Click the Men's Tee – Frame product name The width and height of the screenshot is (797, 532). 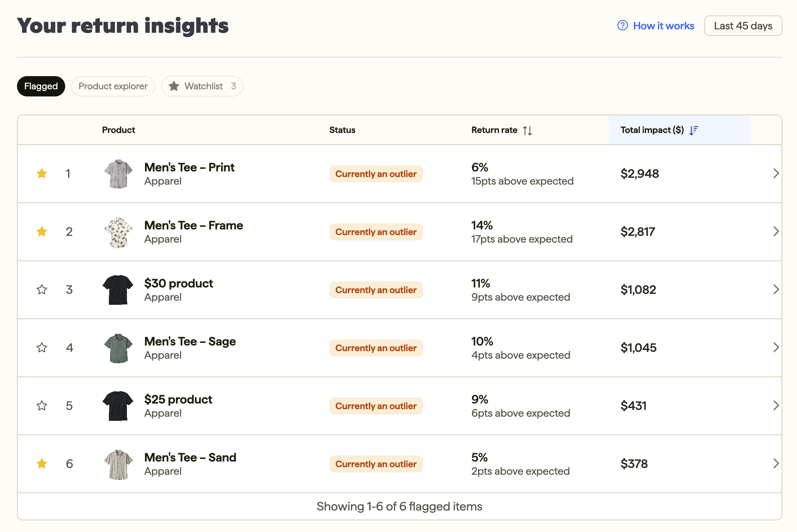[x=194, y=225]
